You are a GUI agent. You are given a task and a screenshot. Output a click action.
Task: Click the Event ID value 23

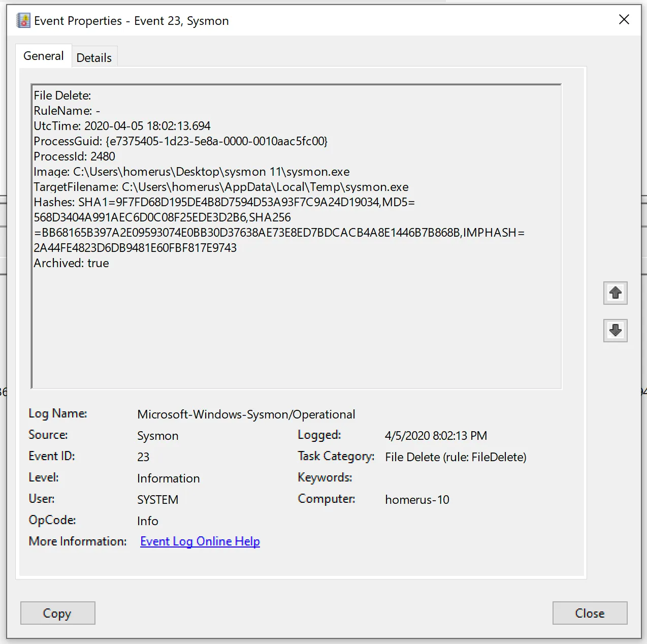tap(143, 457)
